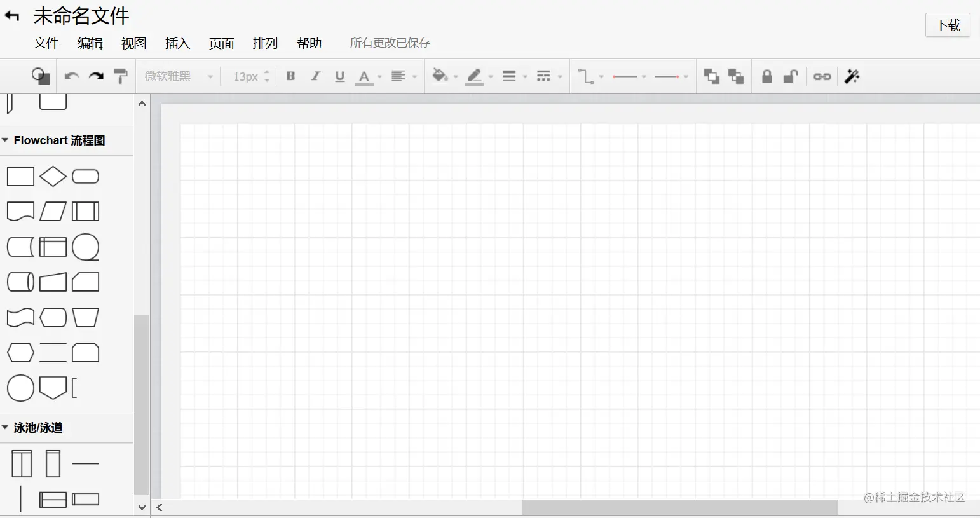
Task: Open the line color pencil picker
Action: (479, 77)
